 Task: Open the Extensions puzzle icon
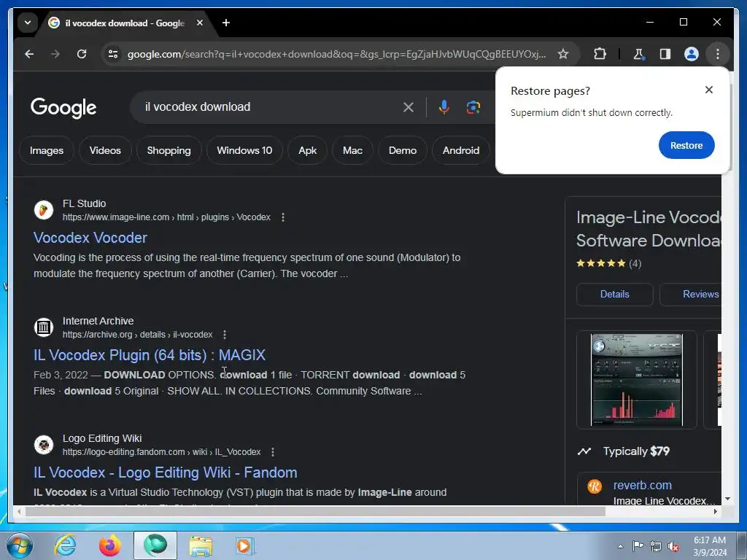[x=600, y=54]
